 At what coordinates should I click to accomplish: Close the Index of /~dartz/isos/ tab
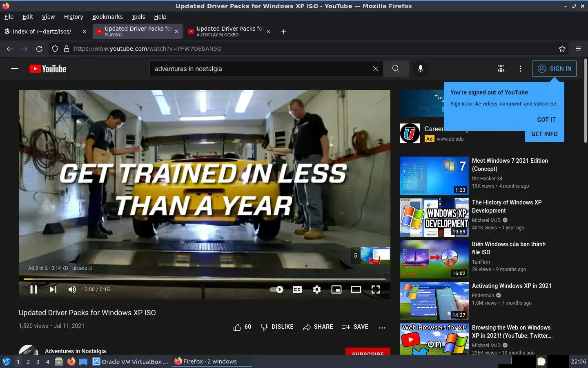click(85, 31)
